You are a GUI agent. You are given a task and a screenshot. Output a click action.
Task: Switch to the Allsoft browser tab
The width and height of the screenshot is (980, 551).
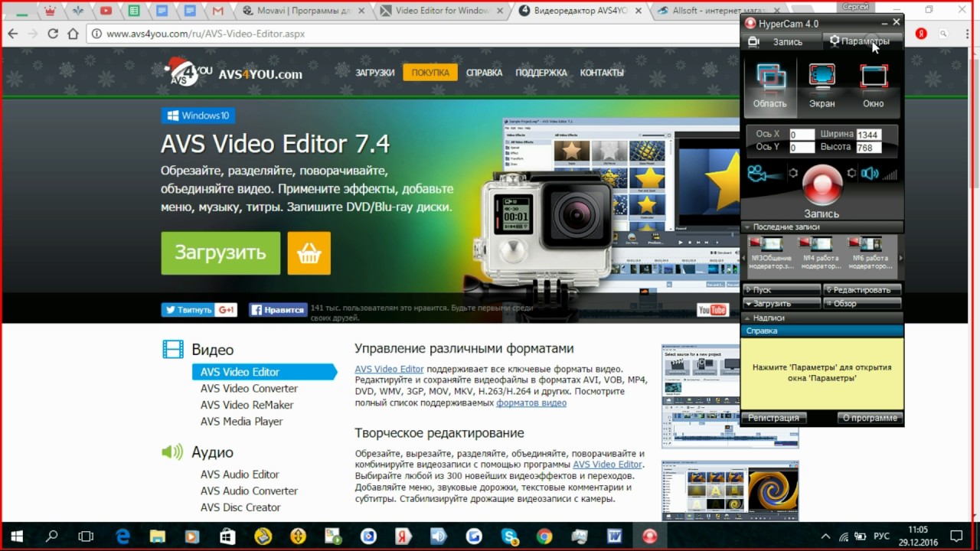coord(720,11)
